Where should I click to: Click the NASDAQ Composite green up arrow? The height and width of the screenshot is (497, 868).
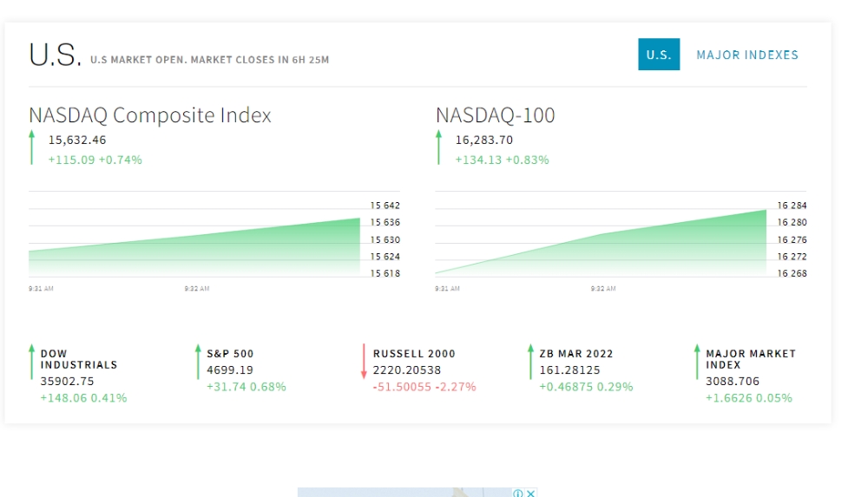pyautogui.click(x=31, y=147)
